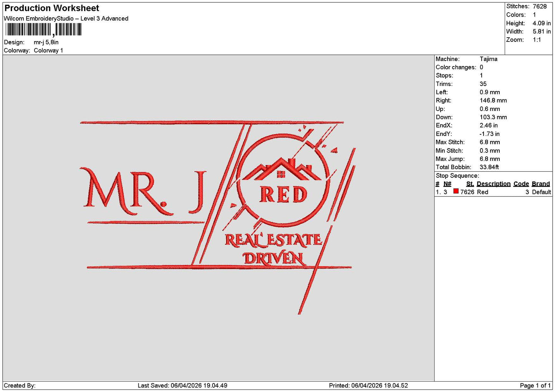Click the DRIVEN embroidered text

274,258
